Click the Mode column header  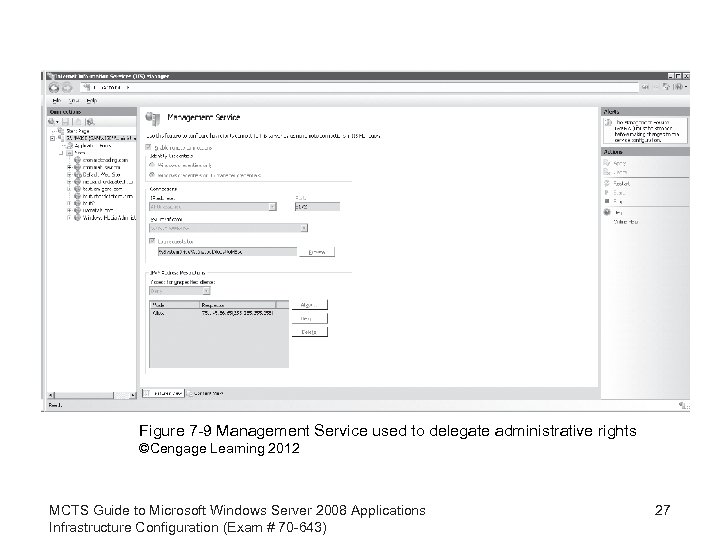174,305
